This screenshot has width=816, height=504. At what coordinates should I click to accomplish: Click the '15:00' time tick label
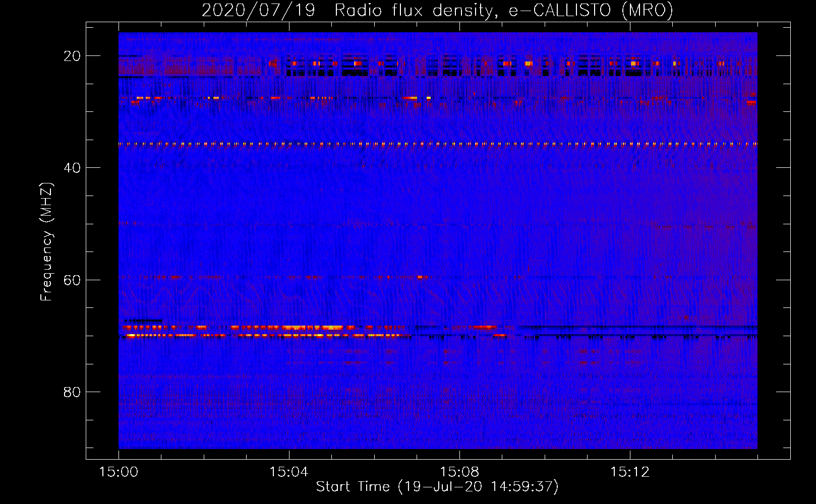coord(119,472)
